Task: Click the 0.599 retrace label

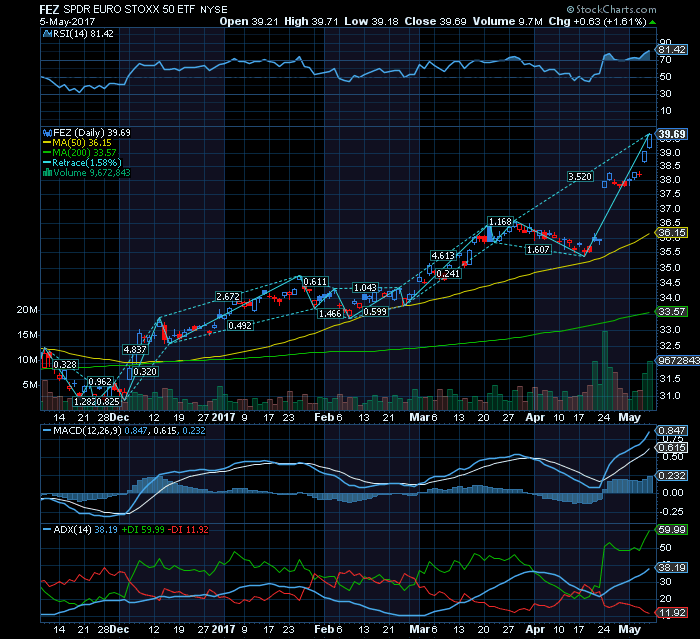Action: coord(375,312)
